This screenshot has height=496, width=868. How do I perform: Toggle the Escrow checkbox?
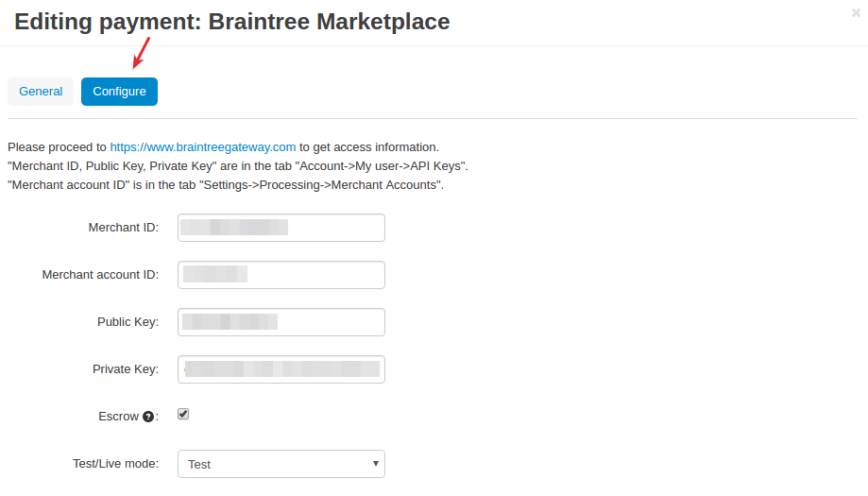(x=183, y=414)
